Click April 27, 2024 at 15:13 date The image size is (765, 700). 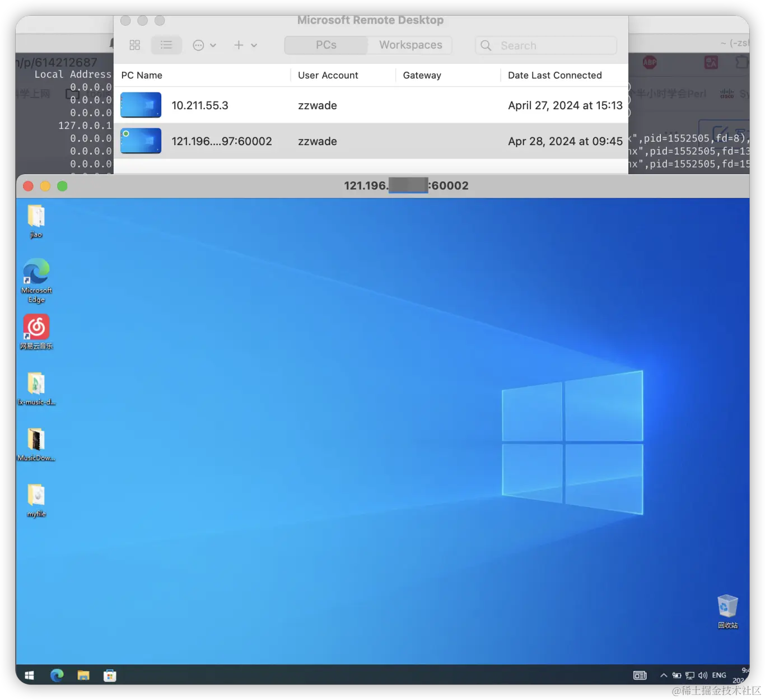pyautogui.click(x=565, y=105)
